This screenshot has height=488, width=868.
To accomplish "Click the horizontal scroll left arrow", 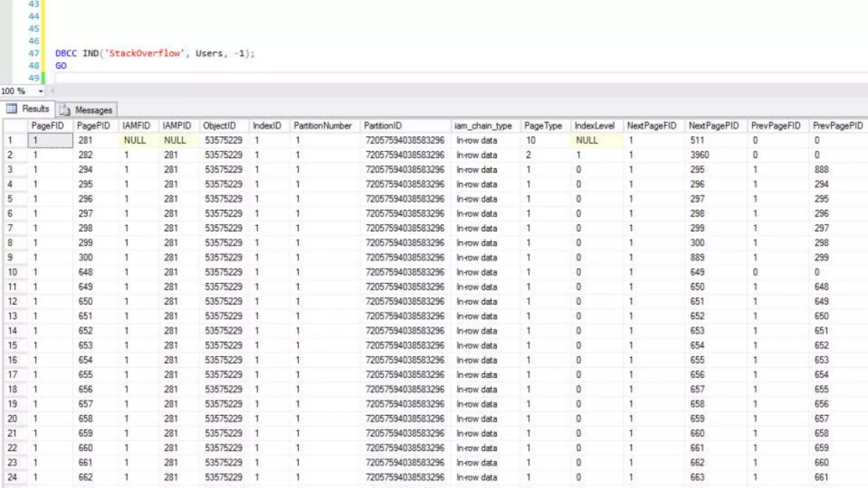I will tap(52, 91).
